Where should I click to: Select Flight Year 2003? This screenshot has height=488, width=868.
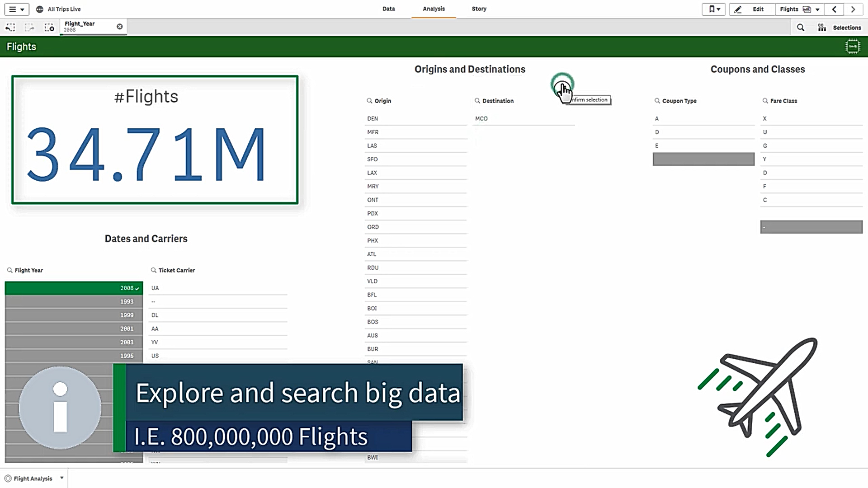[x=74, y=342]
